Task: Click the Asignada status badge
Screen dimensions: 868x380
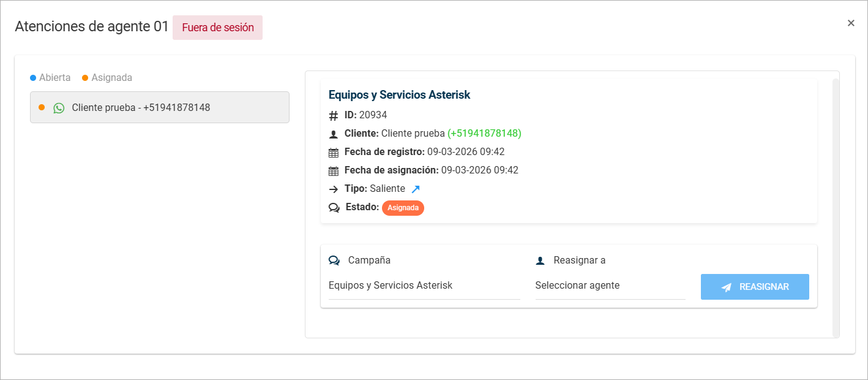Action: (403, 208)
